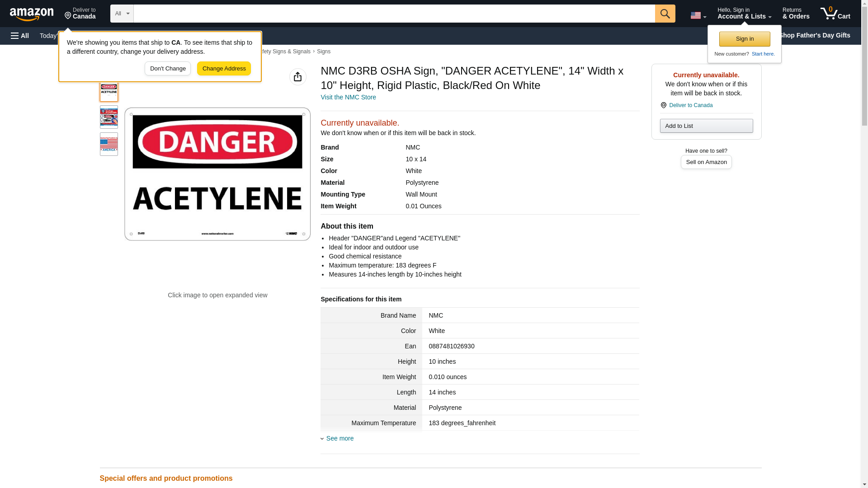Open Add to List dropdown

[706, 126]
